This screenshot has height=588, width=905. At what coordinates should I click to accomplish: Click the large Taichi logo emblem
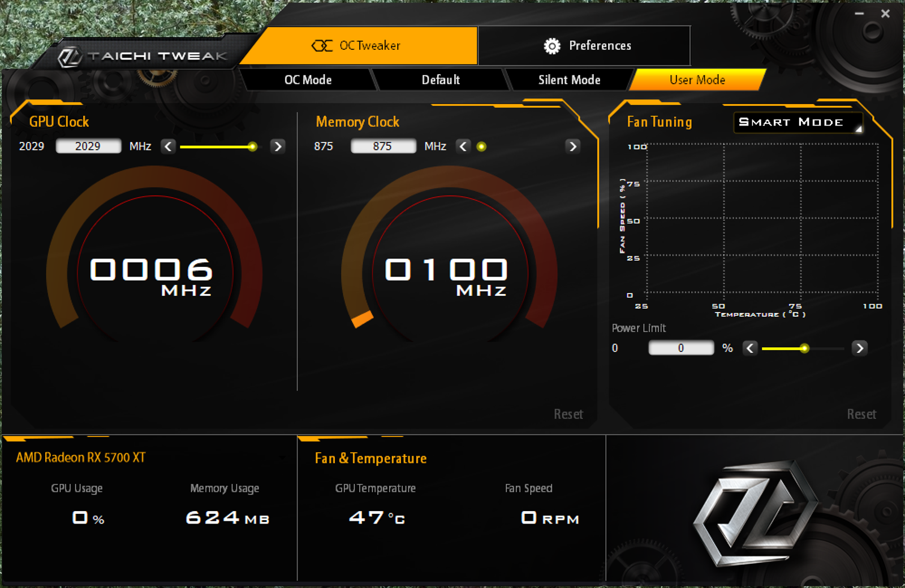[x=756, y=514]
